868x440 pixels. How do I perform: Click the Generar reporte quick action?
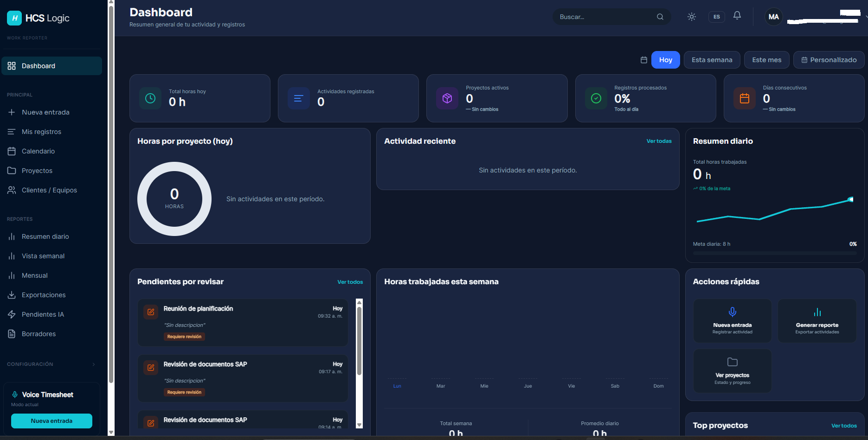(x=817, y=321)
